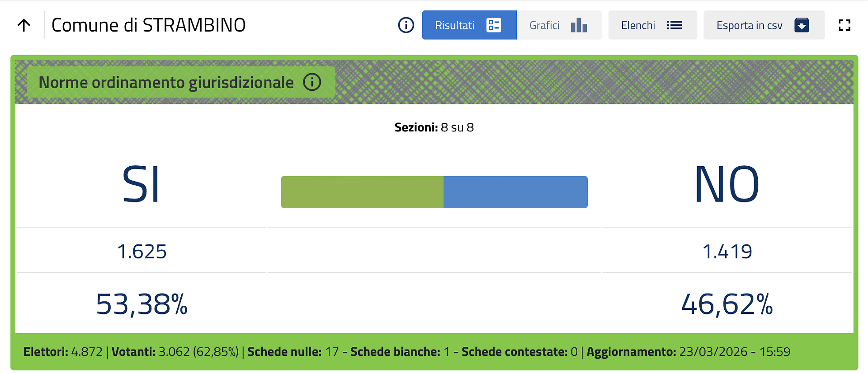Screen dimensions: 868x374
Task: Click the Elenchi list lines icon
Action: pyautogui.click(x=674, y=25)
